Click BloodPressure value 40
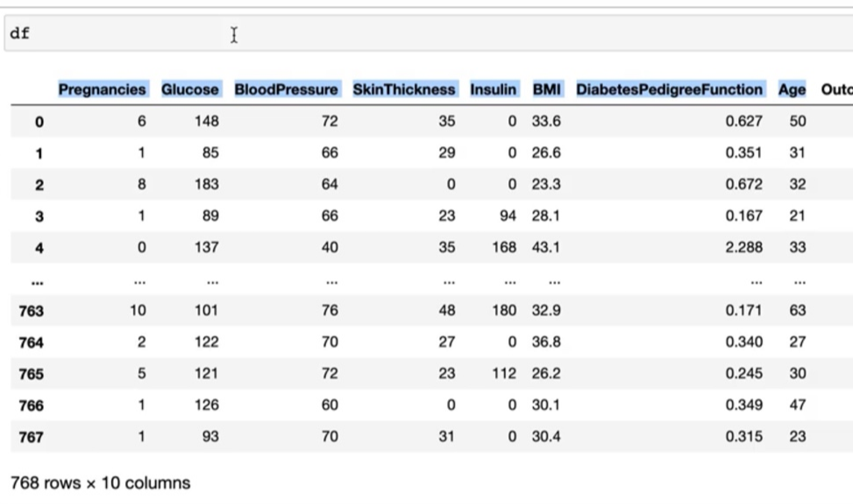853x504 pixels. point(330,247)
